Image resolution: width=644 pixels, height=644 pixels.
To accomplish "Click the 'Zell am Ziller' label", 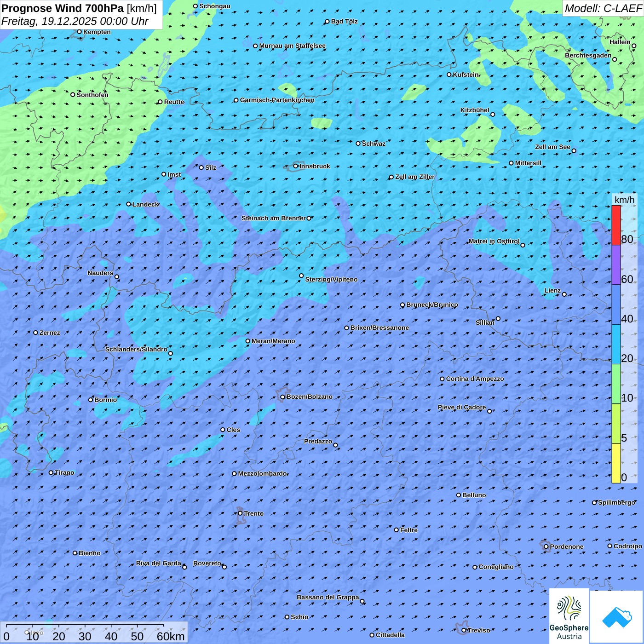I will pyautogui.click(x=414, y=177).
